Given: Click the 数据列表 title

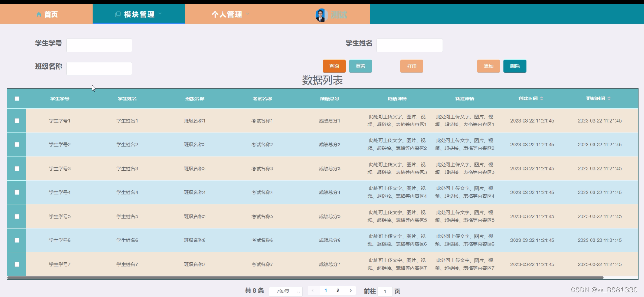Looking at the screenshot, I should pos(322,80).
